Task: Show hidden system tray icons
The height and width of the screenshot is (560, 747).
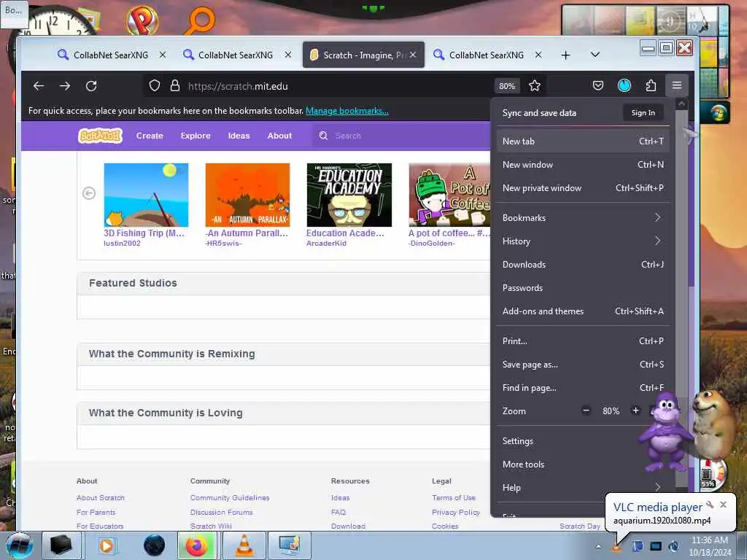Action: tap(598, 546)
